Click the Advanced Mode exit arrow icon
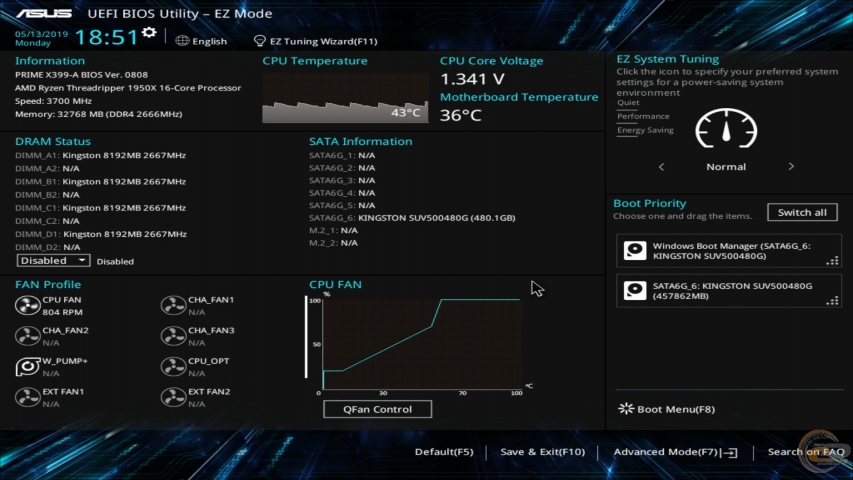Viewport: 853px width, 480px height. (x=730, y=452)
